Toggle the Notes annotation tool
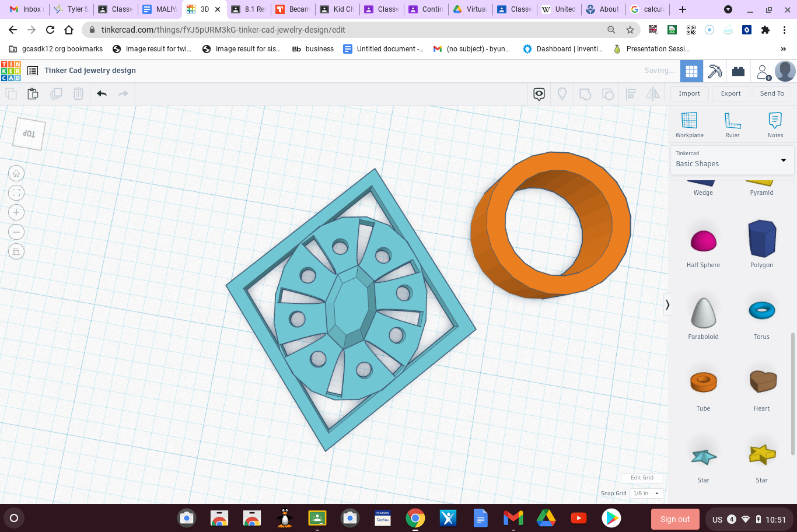 [x=775, y=123]
